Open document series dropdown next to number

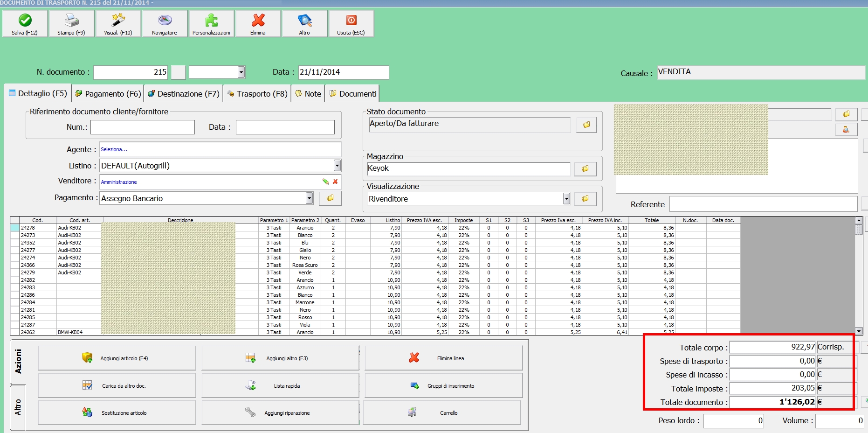[241, 72]
